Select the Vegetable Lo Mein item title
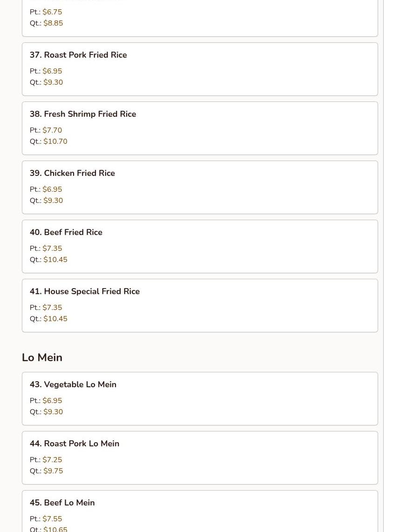 (73, 384)
